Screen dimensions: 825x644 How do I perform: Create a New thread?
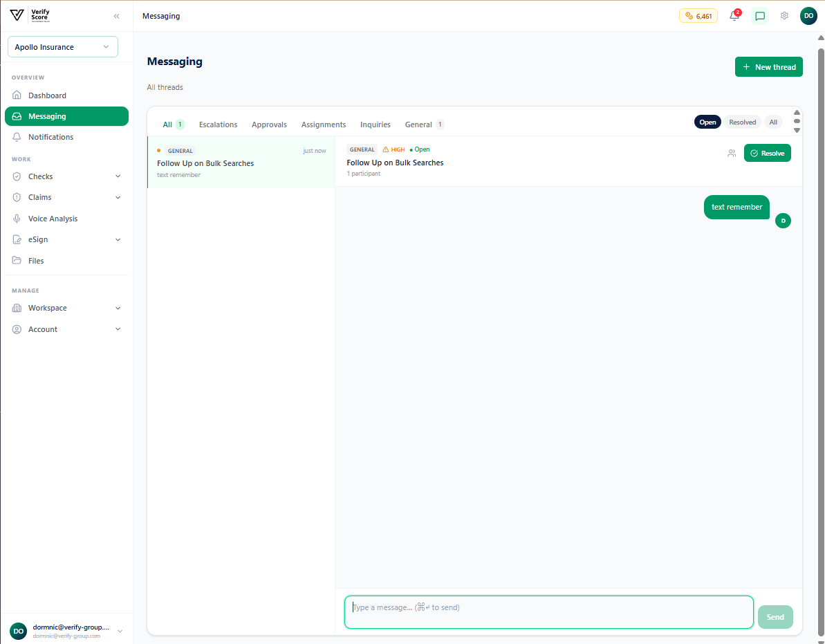pyautogui.click(x=769, y=67)
